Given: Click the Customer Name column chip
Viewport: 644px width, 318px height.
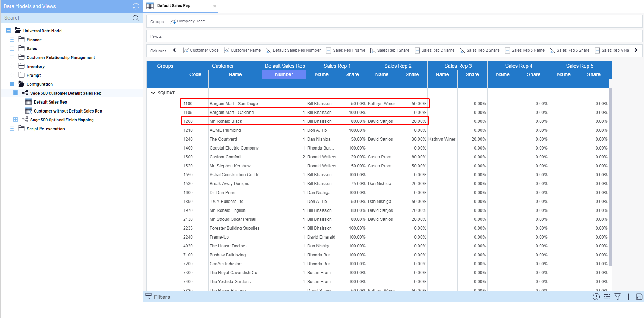Looking at the screenshot, I should (x=242, y=51).
